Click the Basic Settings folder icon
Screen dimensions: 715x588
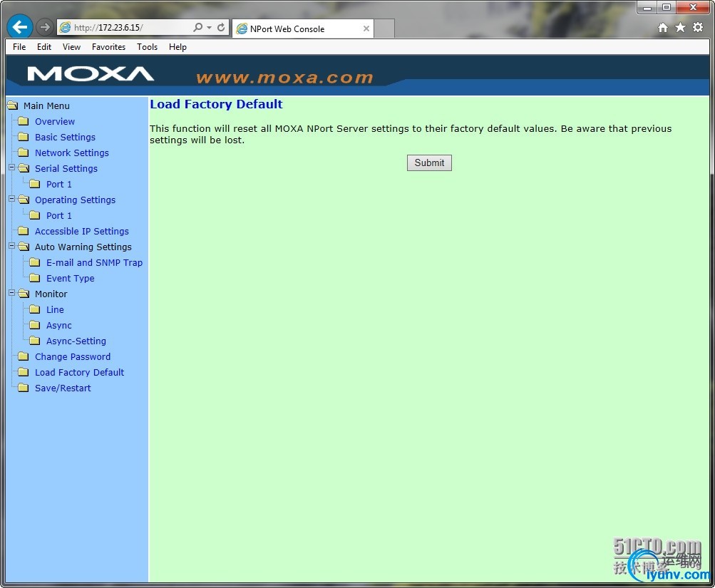click(24, 137)
